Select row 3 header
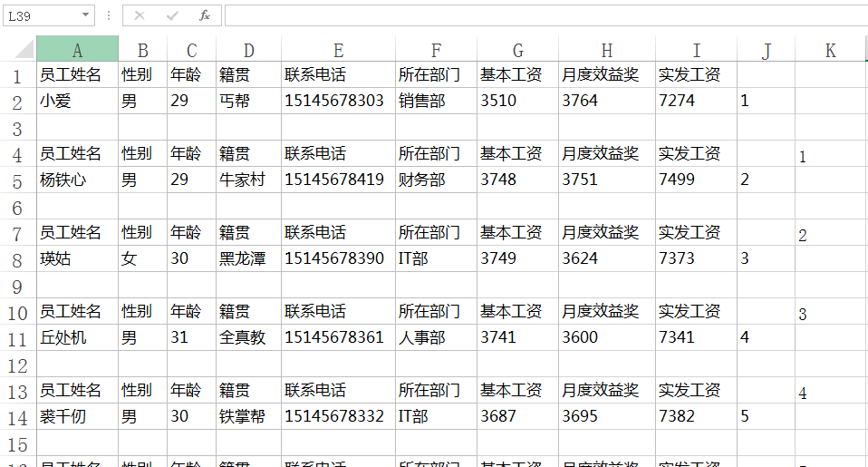Viewport: 868px width, 467px height. pyautogui.click(x=18, y=128)
